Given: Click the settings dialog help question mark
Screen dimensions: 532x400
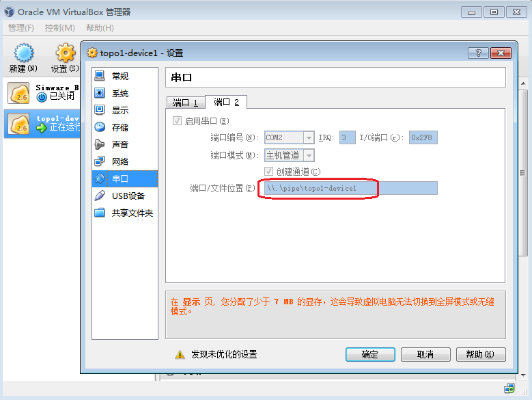Looking at the screenshot, I should click(x=478, y=53).
